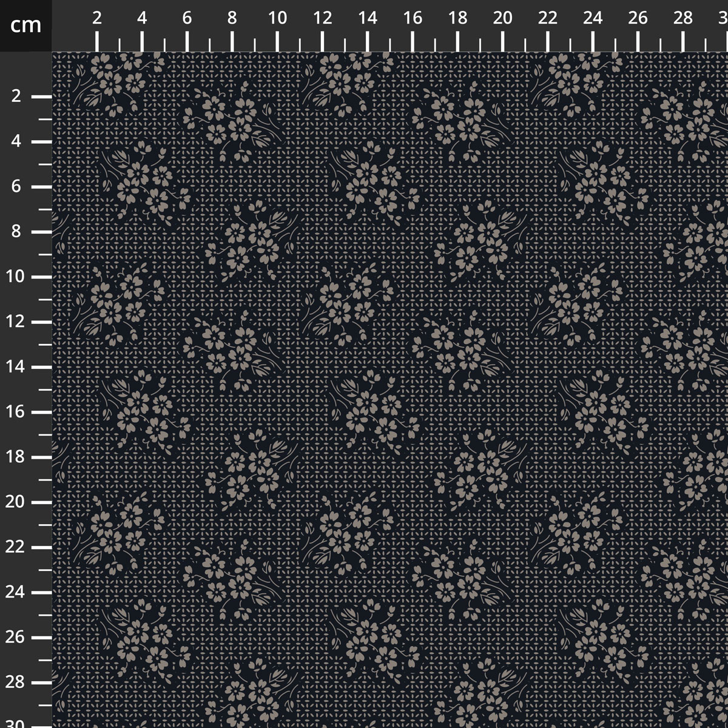Click the "8" mark on the horizontal ruler
The width and height of the screenshot is (728, 728).
coord(232,18)
